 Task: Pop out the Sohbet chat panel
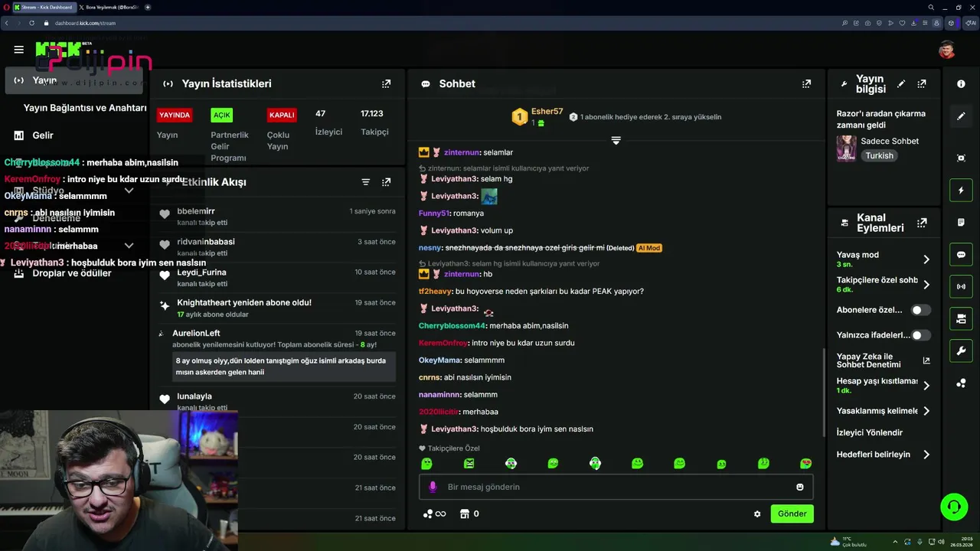[806, 83]
